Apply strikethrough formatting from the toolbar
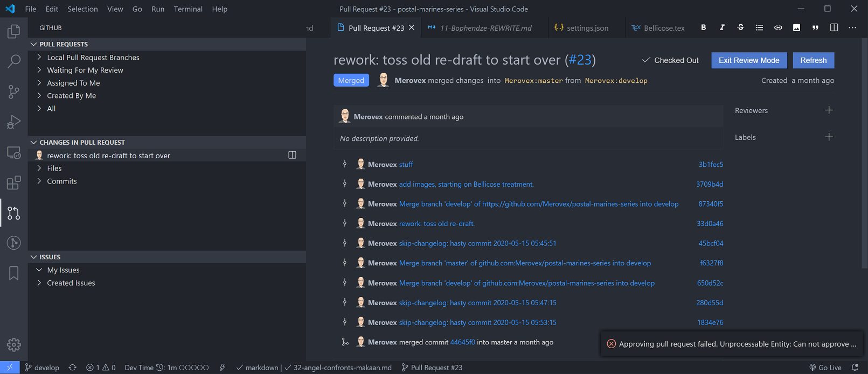Screen dimensions: 868x374 740,27
